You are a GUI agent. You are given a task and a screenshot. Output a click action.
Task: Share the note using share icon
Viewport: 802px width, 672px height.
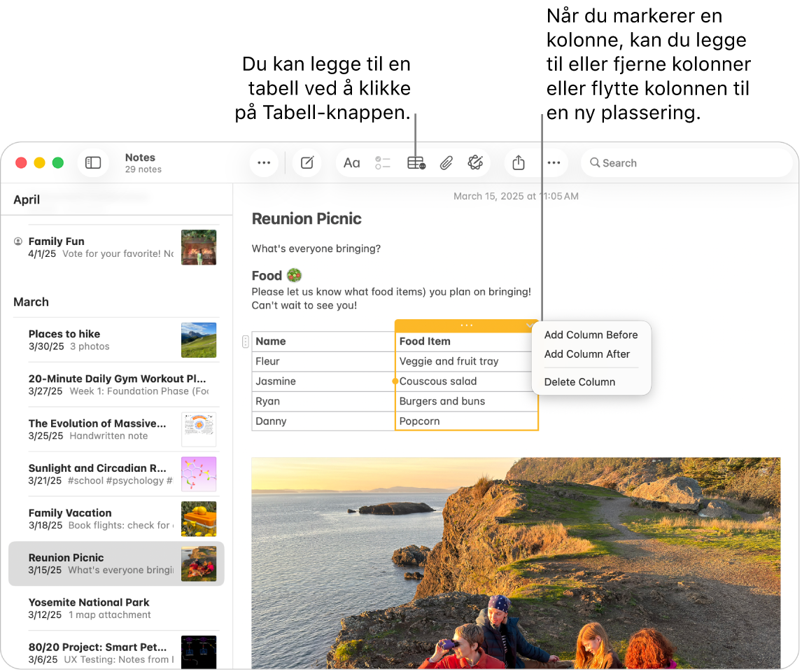coord(518,163)
